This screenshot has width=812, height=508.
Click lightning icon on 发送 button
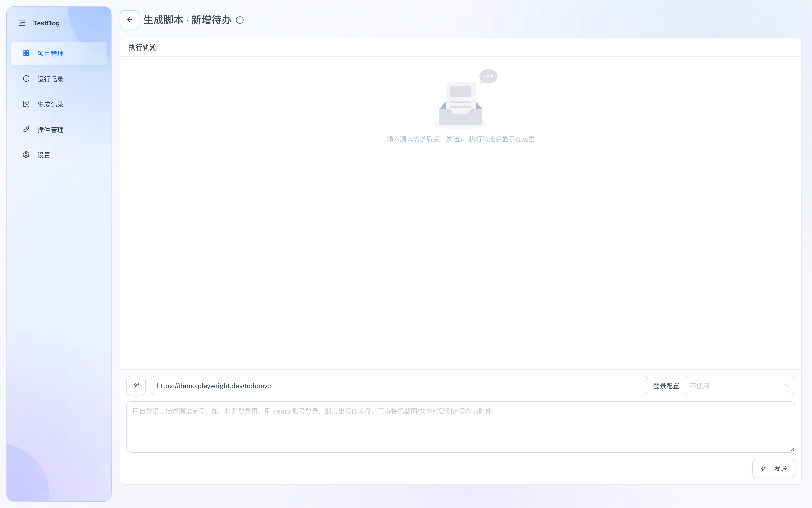coord(763,468)
